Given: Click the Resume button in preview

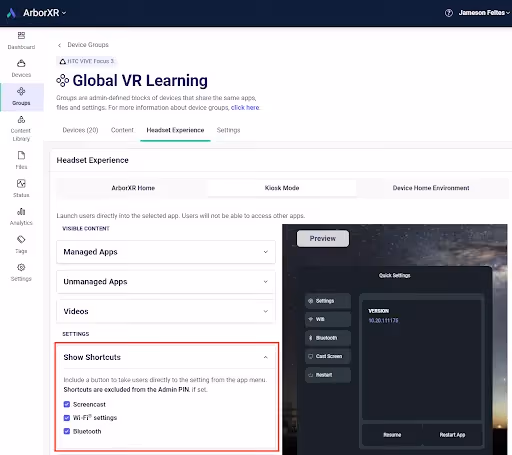Looking at the screenshot, I should point(392,435).
